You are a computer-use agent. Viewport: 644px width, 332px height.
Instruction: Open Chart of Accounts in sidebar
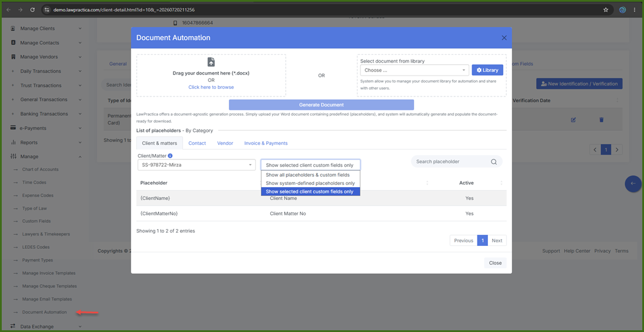(40, 169)
